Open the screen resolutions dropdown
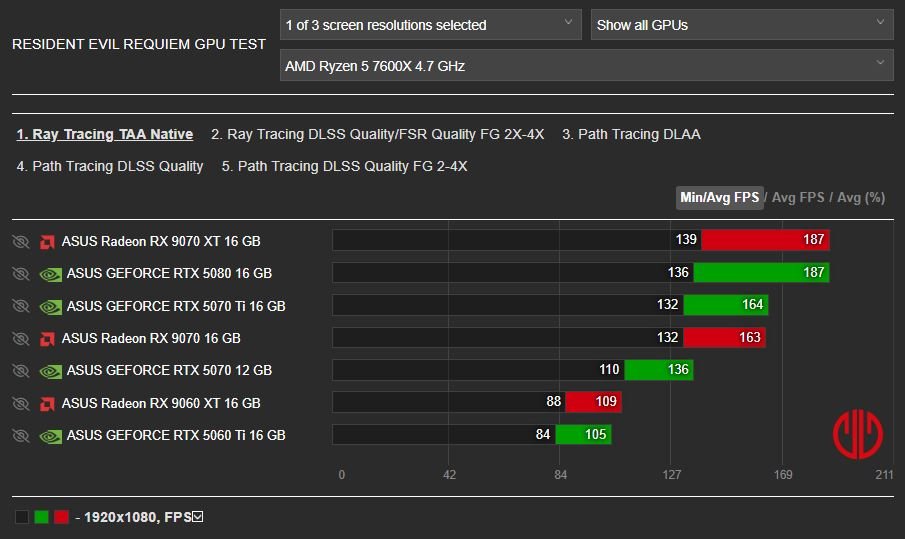The image size is (905, 539). (431, 25)
